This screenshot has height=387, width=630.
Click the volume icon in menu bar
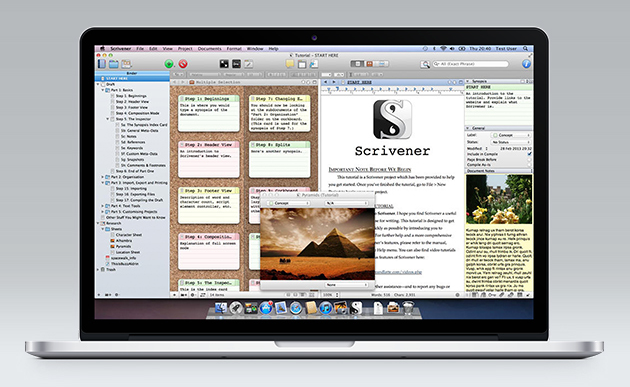(452, 48)
